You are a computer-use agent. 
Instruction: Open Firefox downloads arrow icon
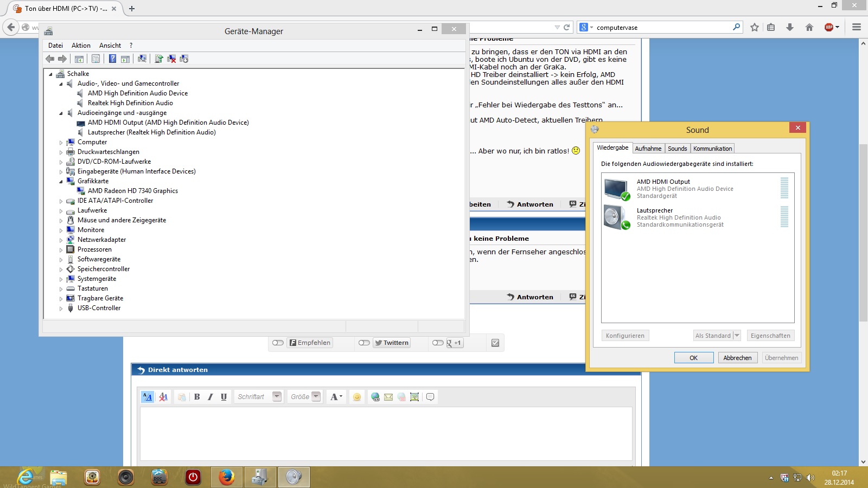790,27
